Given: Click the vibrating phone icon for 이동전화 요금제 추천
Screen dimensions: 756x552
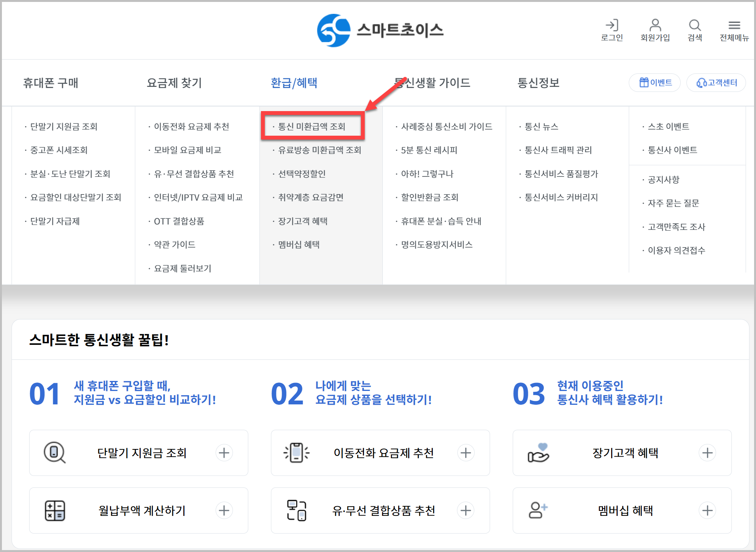Looking at the screenshot, I should click(296, 452).
